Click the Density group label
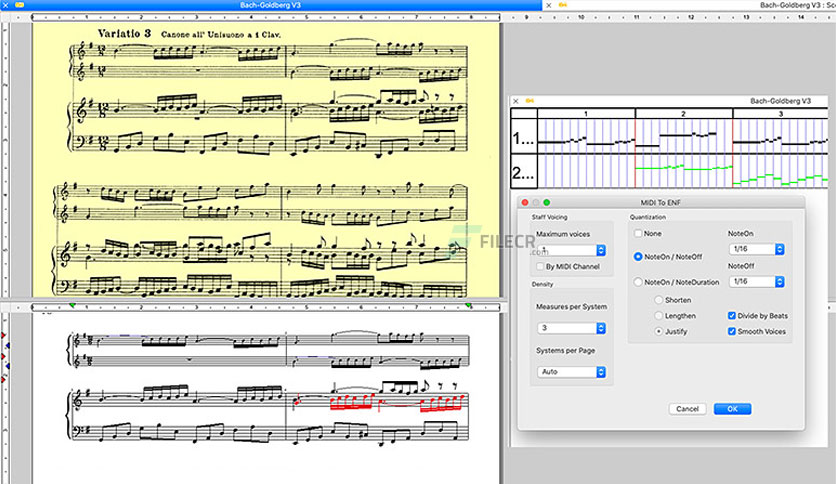836x484 pixels. coord(542,285)
